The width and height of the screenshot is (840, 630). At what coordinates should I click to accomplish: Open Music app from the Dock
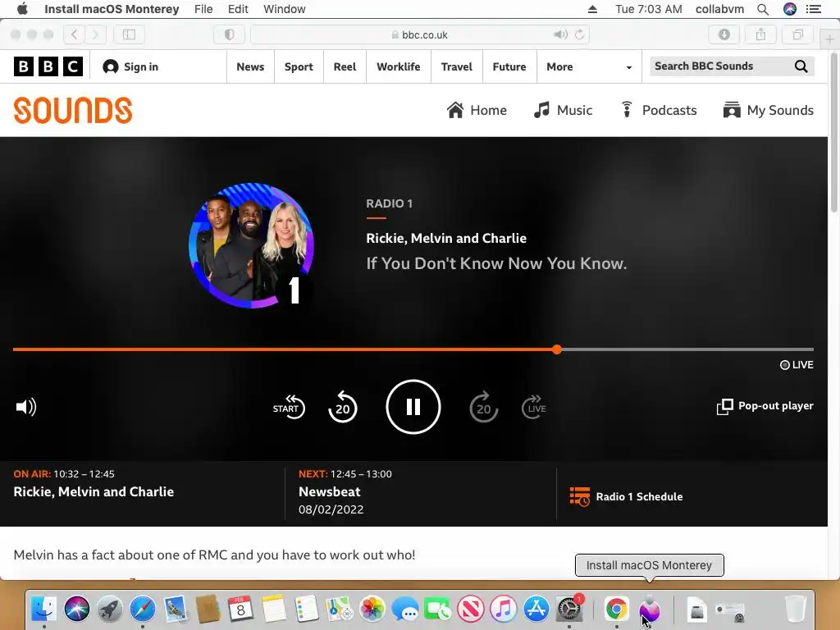(503, 609)
